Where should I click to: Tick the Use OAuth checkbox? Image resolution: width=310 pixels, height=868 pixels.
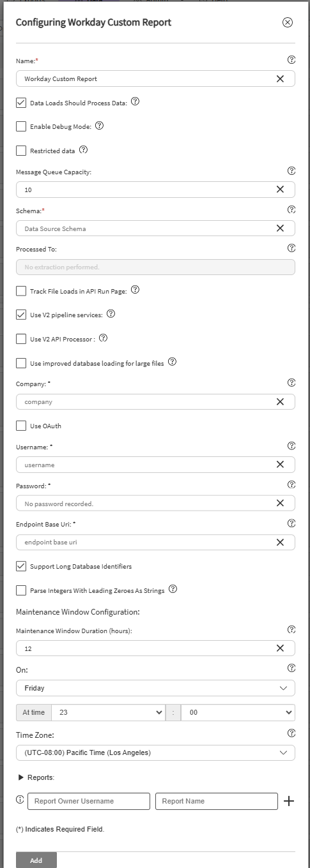click(x=21, y=426)
